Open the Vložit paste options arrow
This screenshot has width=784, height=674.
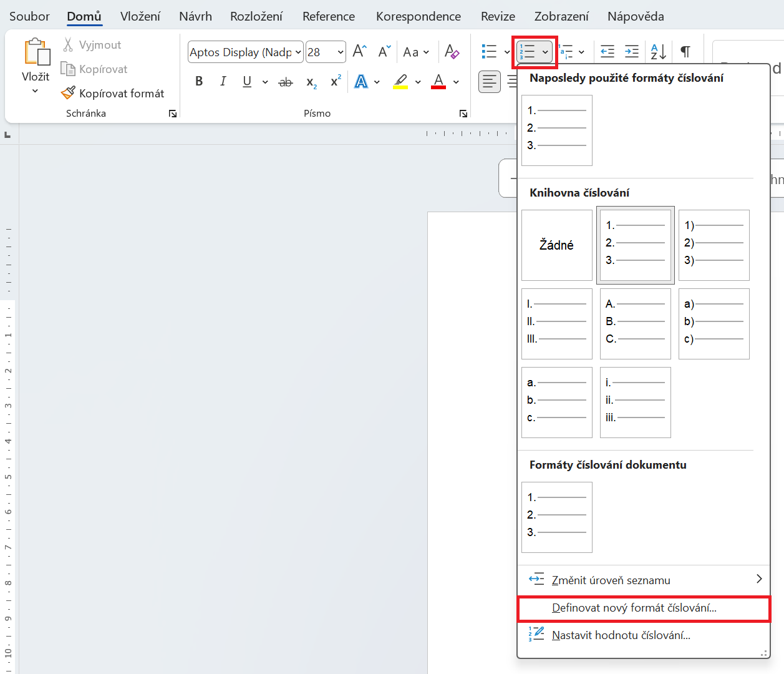pos(36,92)
